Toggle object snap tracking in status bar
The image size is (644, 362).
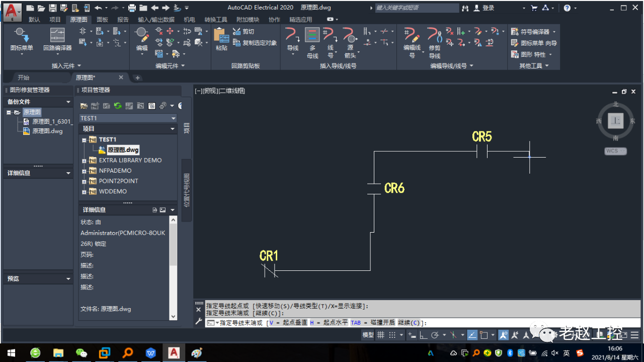[x=472, y=335]
